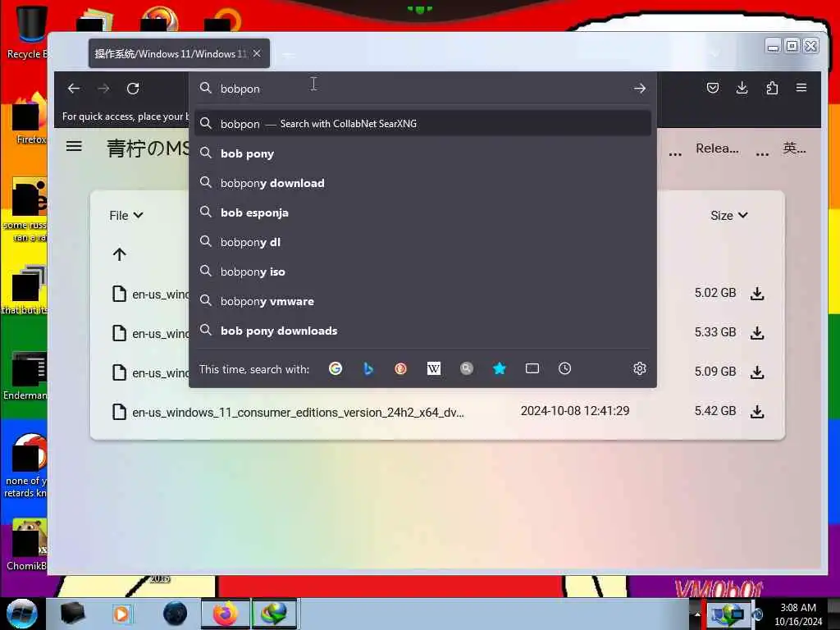Download the 5.09 GB file

757,372
